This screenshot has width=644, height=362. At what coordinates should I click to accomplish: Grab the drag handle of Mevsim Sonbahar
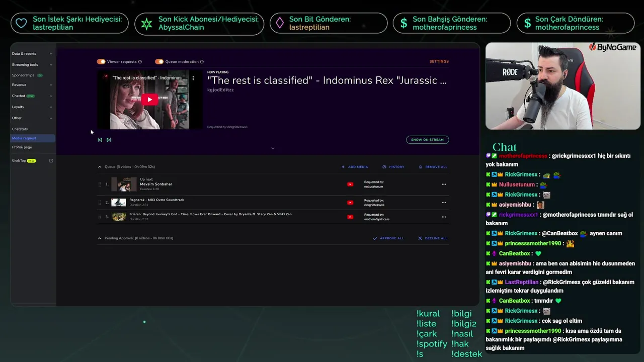[100, 185]
